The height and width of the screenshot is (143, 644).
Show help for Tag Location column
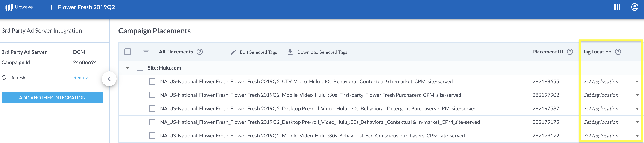[x=618, y=52]
